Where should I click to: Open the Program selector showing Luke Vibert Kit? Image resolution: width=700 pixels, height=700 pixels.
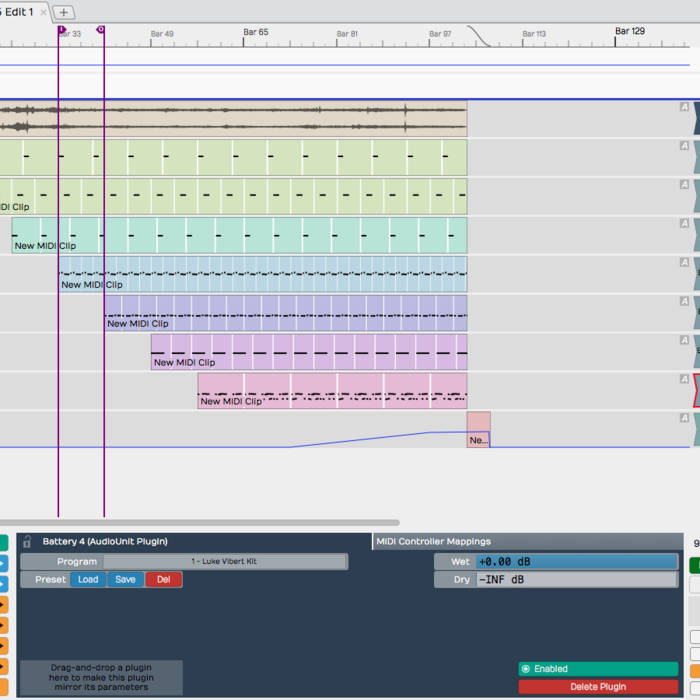[224, 562]
